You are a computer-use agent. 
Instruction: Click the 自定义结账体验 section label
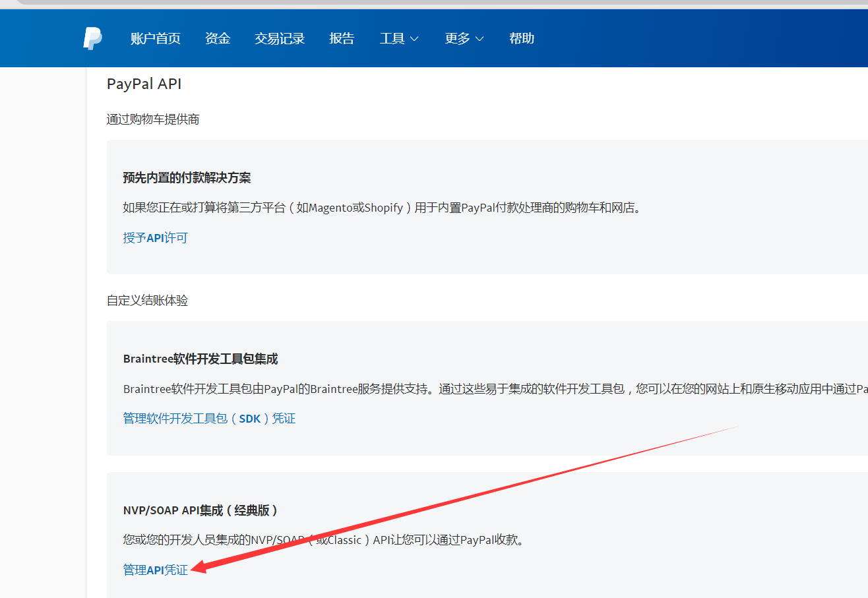tap(146, 300)
